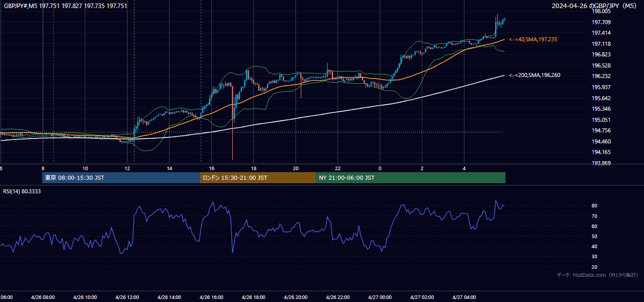This screenshot has height=302, width=644.
Task: Click price axis value 195.051
Action: pyautogui.click(x=602, y=120)
